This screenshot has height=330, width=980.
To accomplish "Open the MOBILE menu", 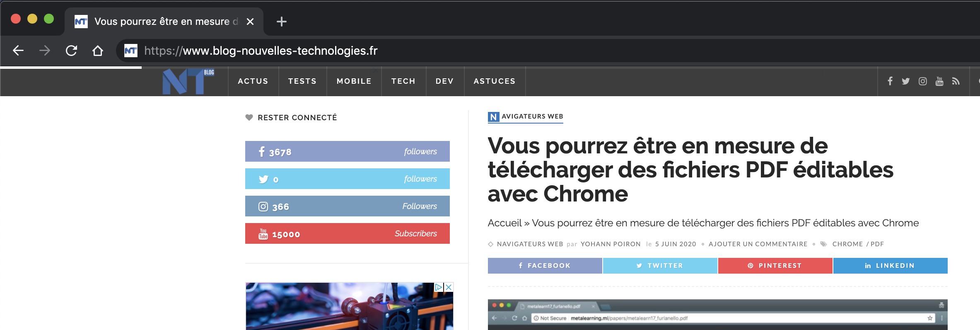I will (x=354, y=81).
